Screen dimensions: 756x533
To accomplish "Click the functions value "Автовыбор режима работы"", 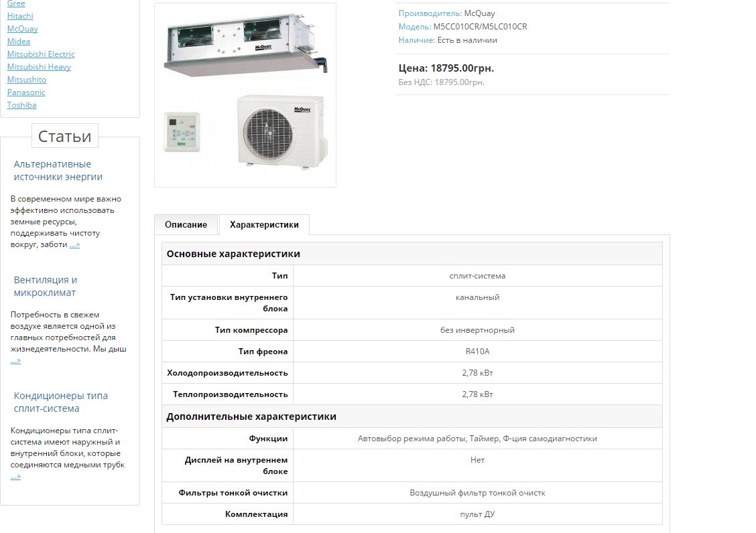I will pyautogui.click(x=412, y=439).
